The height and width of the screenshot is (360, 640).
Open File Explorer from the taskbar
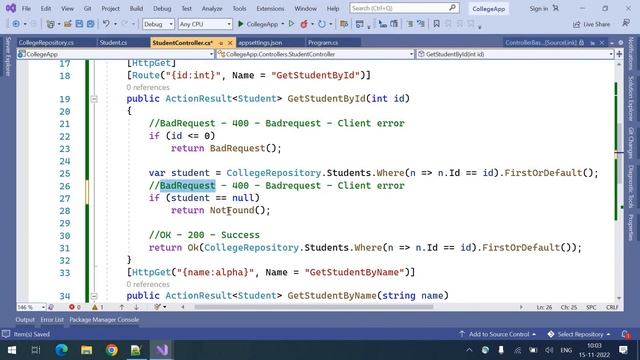tap(87, 350)
